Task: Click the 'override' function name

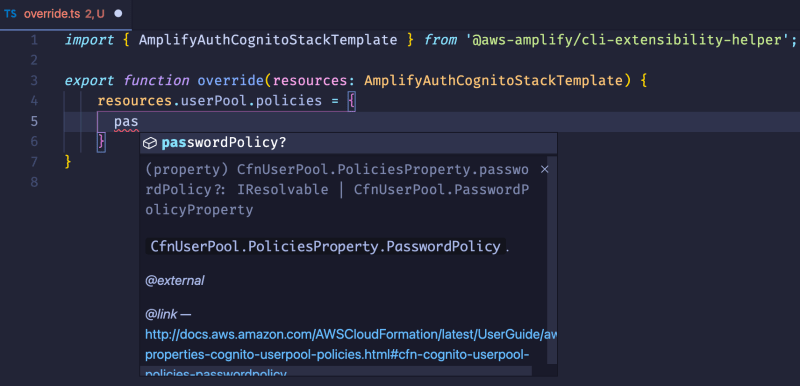Action: pos(231,81)
